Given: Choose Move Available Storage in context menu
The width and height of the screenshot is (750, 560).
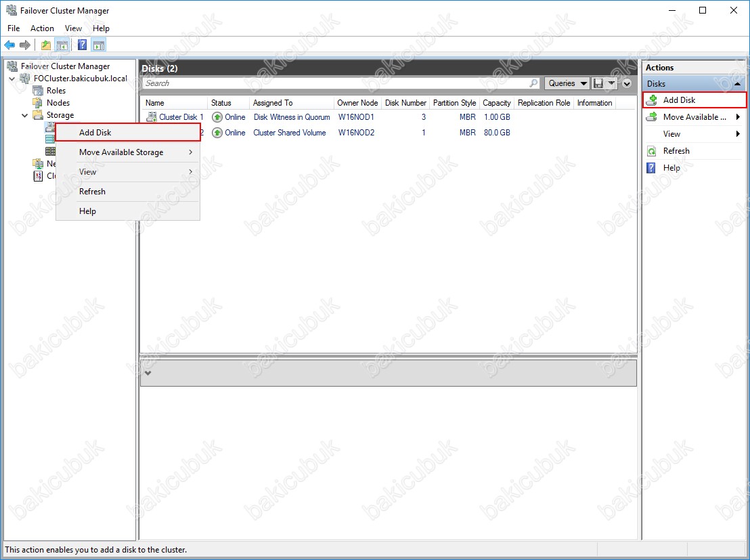Looking at the screenshot, I should [x=128, y=152].
